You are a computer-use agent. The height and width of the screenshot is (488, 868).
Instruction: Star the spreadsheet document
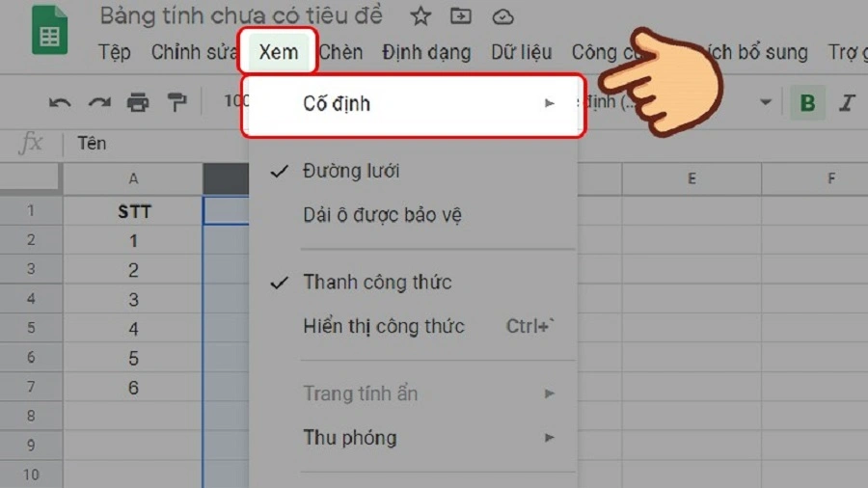tap(420, 16)
